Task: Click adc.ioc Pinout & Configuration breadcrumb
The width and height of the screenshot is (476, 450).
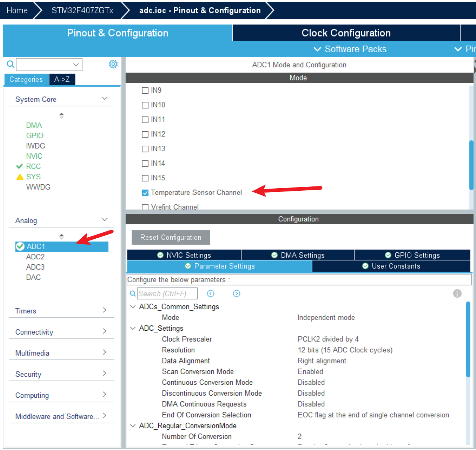Action: pos(200,10)
